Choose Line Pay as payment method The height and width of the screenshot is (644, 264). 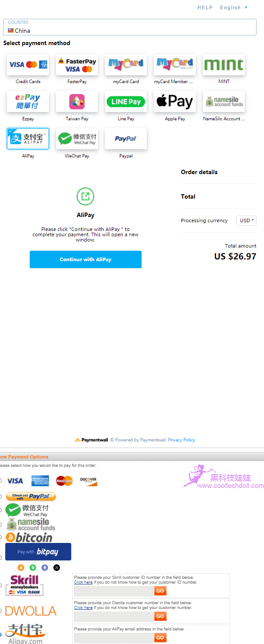126,101
